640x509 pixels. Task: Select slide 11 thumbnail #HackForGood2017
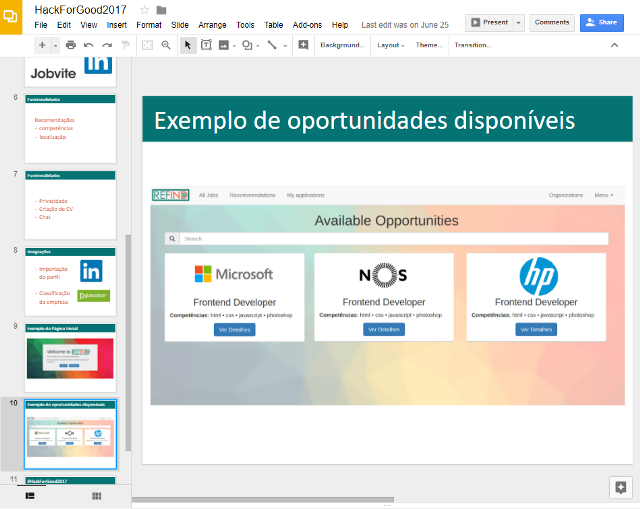70,480
